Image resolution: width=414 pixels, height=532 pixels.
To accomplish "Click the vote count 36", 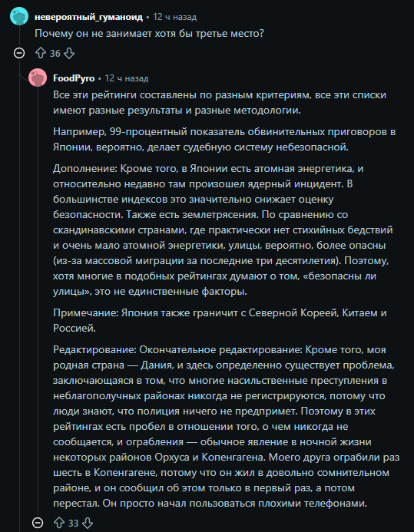I will pyautogui.click(x=55, y=54).
